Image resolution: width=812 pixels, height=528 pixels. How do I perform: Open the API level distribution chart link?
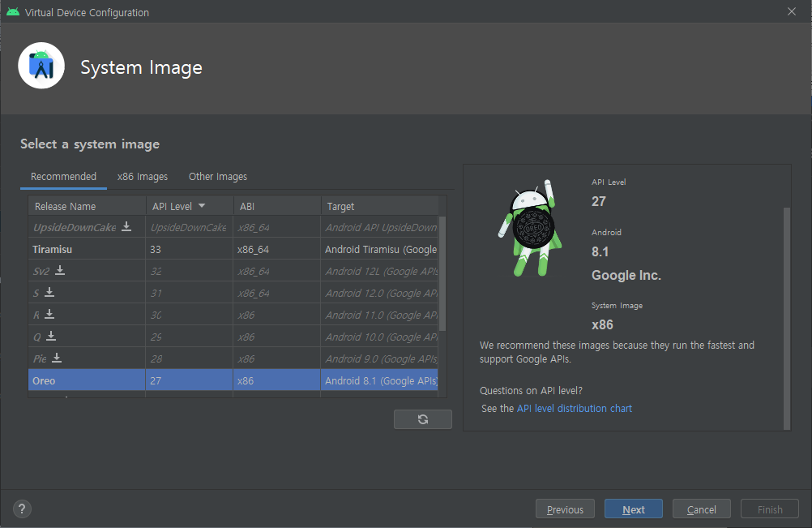pyautogui.click(x=575, y=408)
